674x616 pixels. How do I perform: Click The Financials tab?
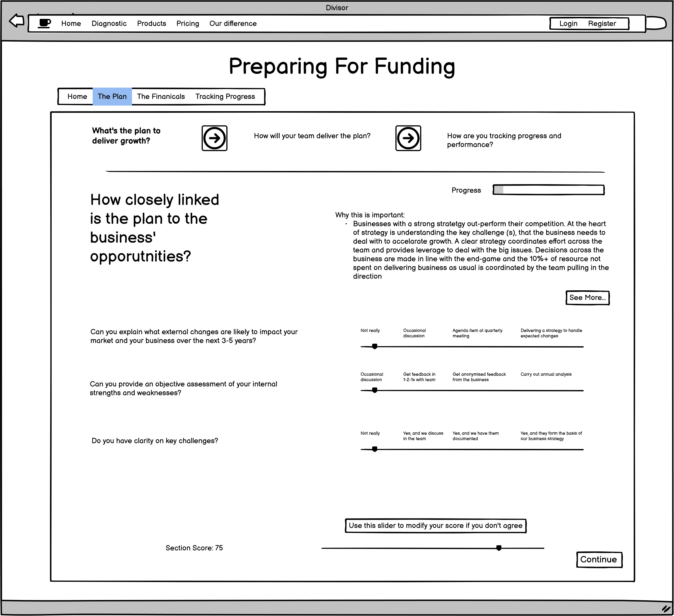coord(161,96)
